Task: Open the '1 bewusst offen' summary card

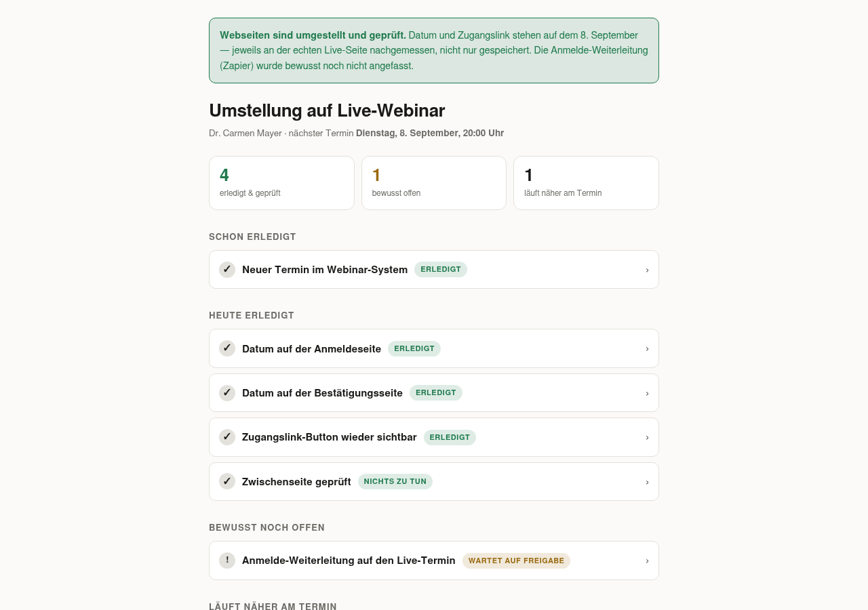Action: (x=434, y=183)
